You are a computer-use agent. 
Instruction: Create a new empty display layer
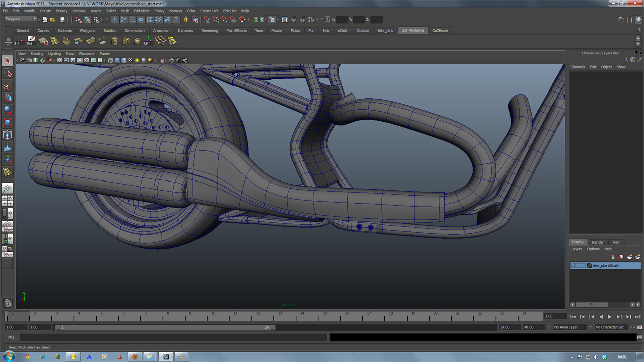(x=629, y=257)
